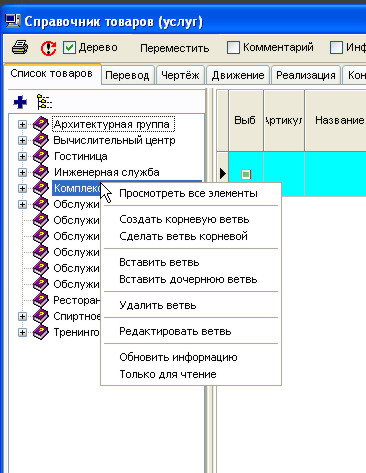Toggle the Инф checkbox at toolbar edge
This screenshot has width=366, height=473.
coord(336,48)
